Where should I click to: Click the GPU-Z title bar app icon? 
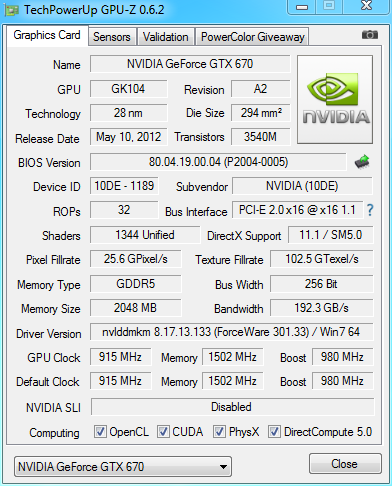11,10
